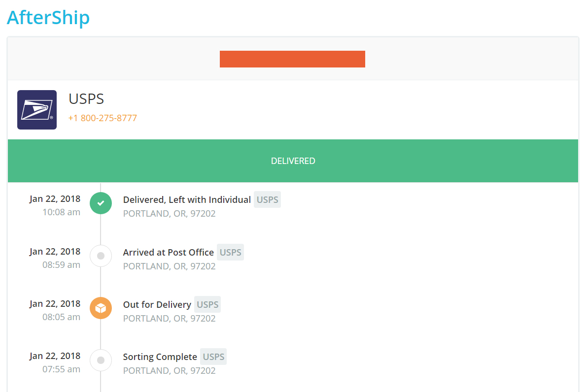The image size is (586, 392).
Task: Click the green DELIVERED status banner
Action: 293,161
